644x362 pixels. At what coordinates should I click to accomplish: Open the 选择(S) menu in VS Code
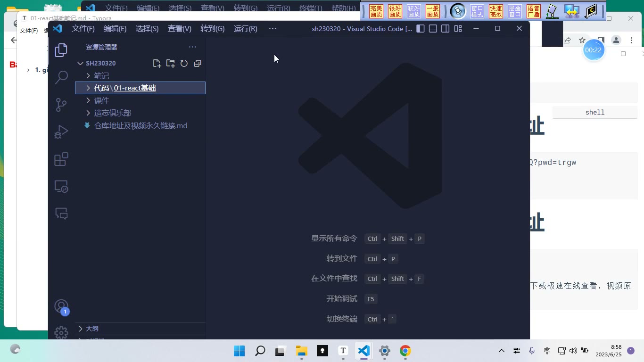[x=147, y=29]
